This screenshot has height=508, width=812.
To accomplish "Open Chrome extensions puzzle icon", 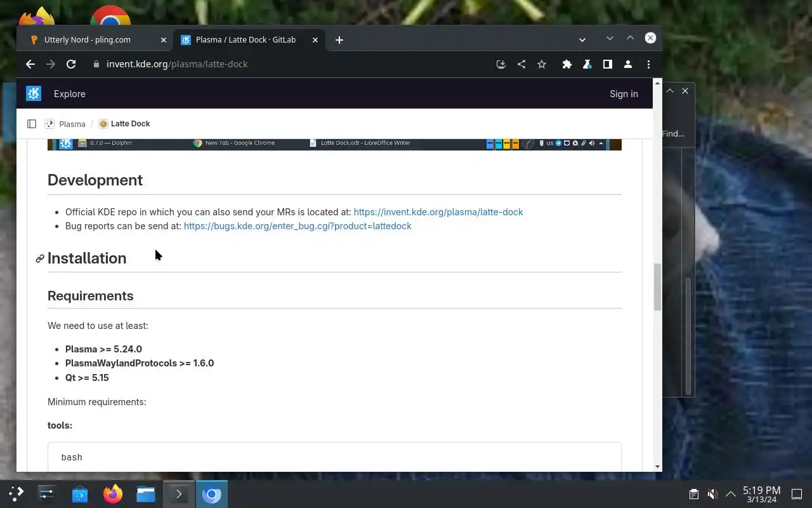I will 567,64.
